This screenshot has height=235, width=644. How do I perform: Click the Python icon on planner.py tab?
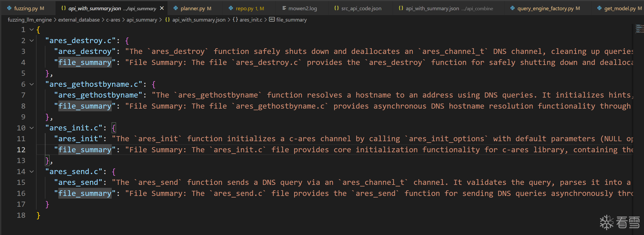[x=176, y=8]
